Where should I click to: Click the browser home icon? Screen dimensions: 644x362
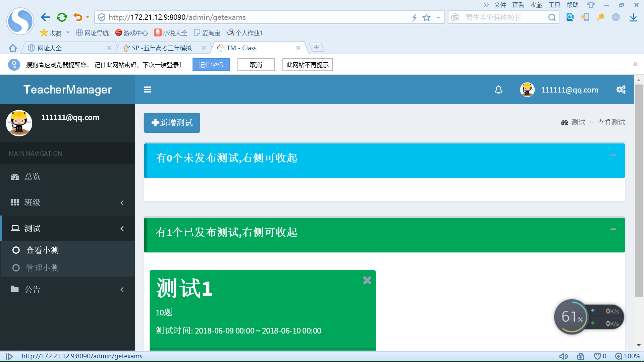click(x=13, y=48)
